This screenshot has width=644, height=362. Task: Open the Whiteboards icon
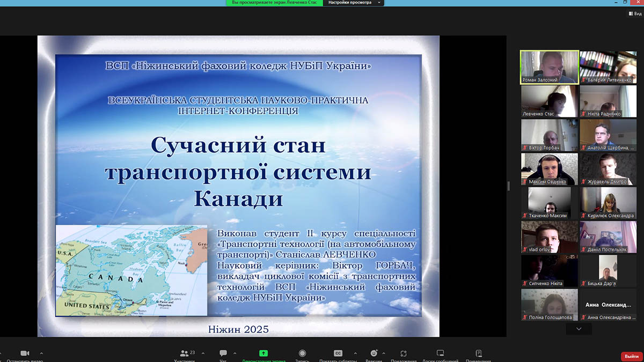coord(440,353)
